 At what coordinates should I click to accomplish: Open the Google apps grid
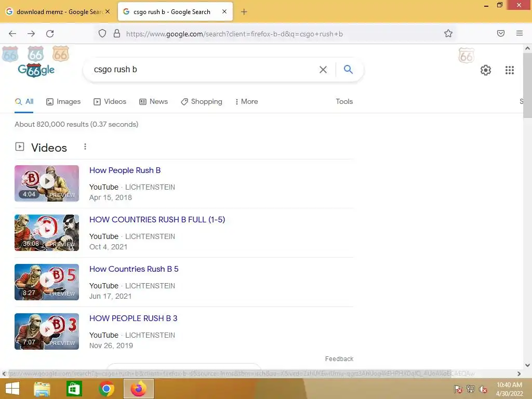[510, 70]
